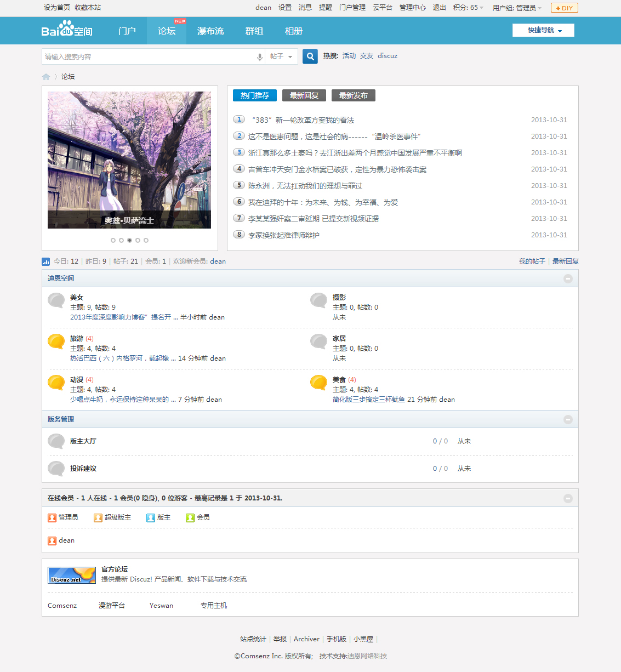Click the Baidu space logo
621x672 pixels.
click(67, 29)
